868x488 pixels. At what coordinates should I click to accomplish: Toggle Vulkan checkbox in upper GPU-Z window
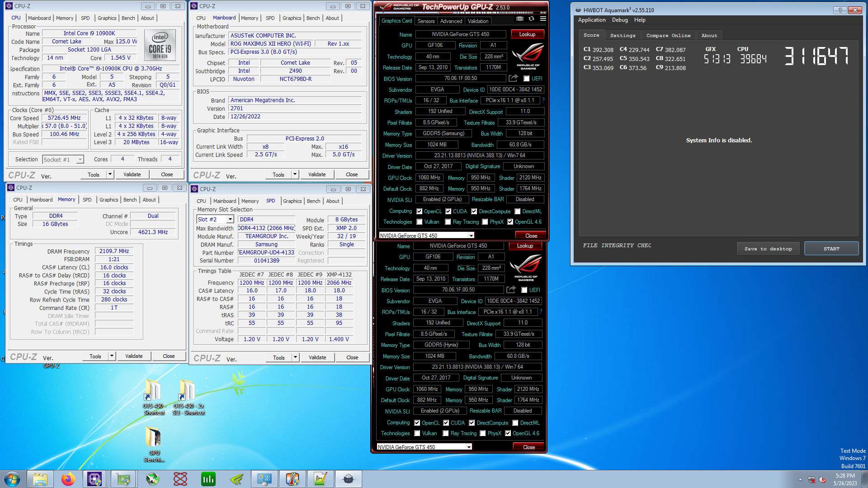(419, 222)
